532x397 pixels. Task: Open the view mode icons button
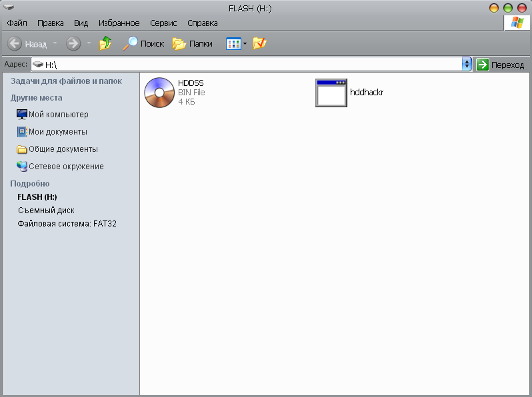[233, 44]
